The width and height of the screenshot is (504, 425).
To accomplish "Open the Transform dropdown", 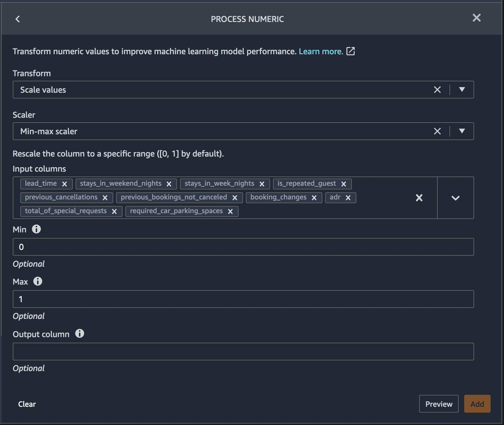I will click(x=461, y=90).
